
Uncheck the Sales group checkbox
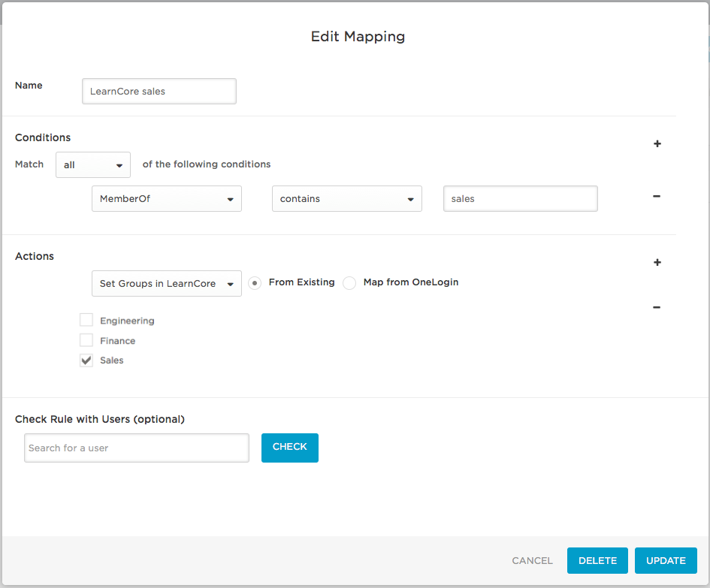[86, 360]
